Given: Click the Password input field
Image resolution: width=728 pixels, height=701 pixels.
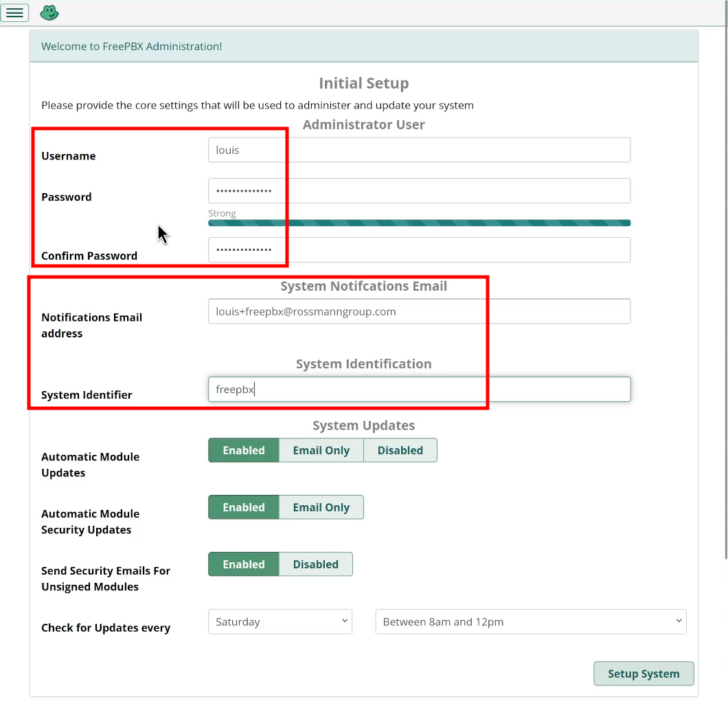Looking at the screenshot, I should pos(419,191).
